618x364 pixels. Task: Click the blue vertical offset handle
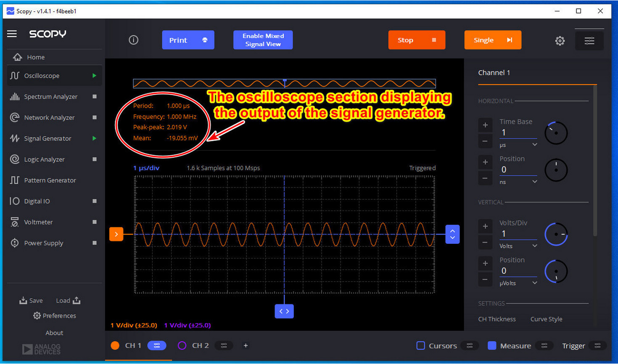tap(452, 234)
